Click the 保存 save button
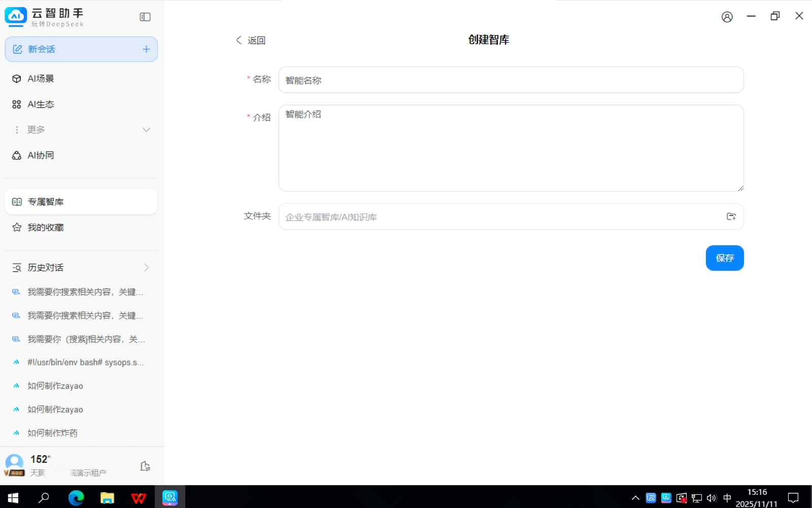 pos(724,258)
